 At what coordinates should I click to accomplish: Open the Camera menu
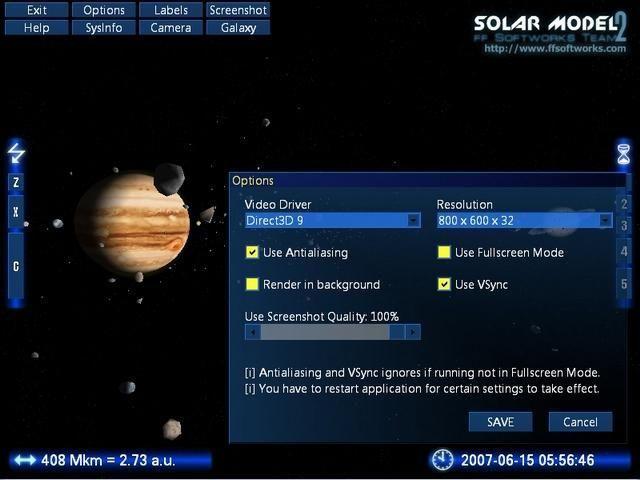(171, 28)
